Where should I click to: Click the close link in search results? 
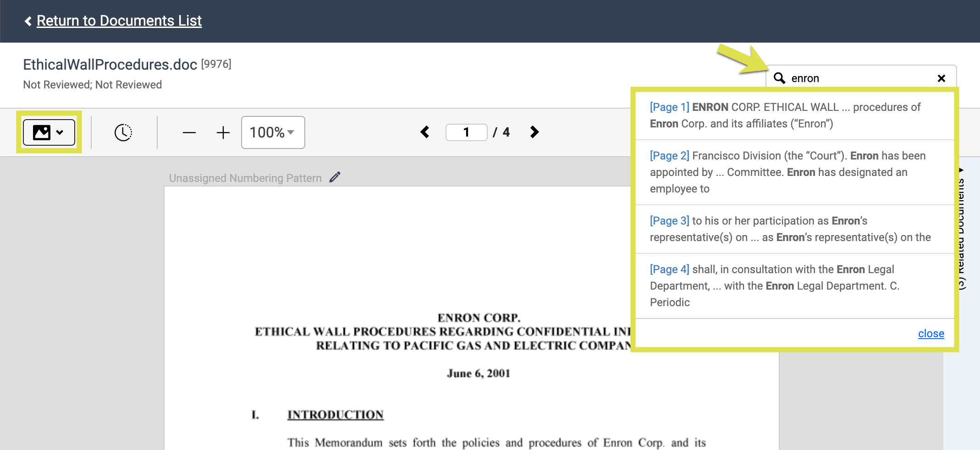coord(931,334)
